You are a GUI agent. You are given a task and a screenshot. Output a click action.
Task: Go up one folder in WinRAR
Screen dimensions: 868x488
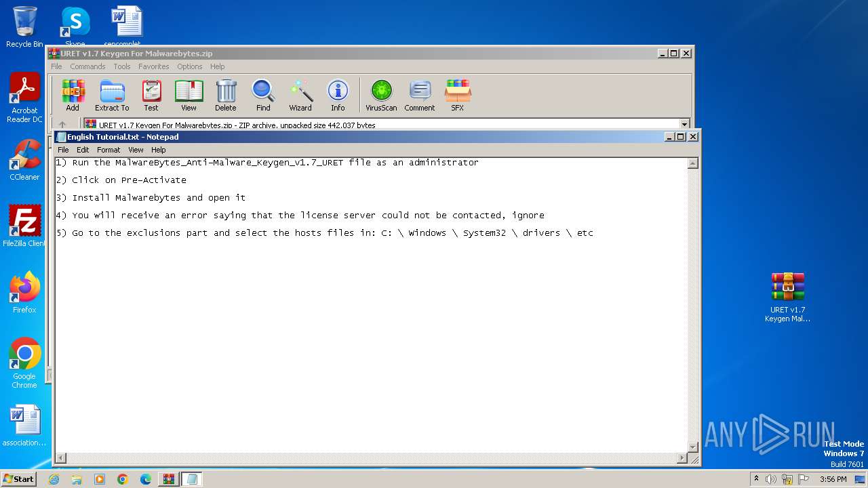point(62,125)
